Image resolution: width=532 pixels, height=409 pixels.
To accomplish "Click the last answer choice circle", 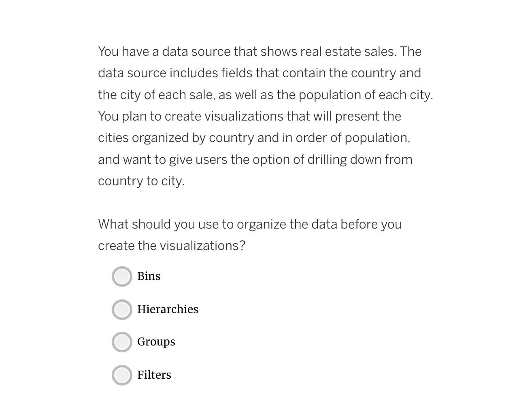I will [121, 375].
